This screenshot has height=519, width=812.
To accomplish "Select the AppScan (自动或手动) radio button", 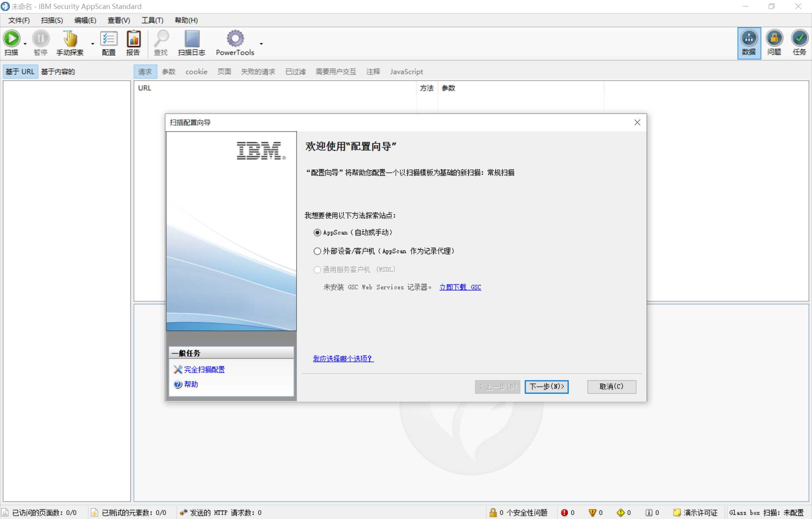I will [x=317, y=233].
